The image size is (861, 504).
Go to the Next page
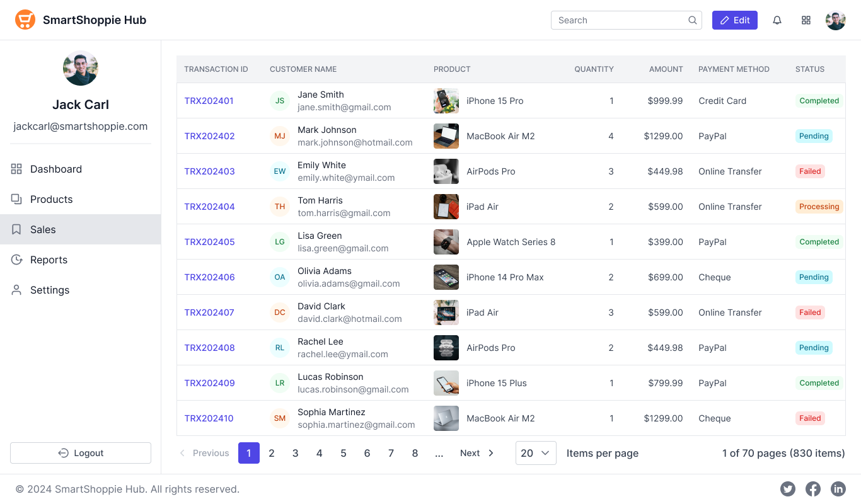[x=477, y=453]
